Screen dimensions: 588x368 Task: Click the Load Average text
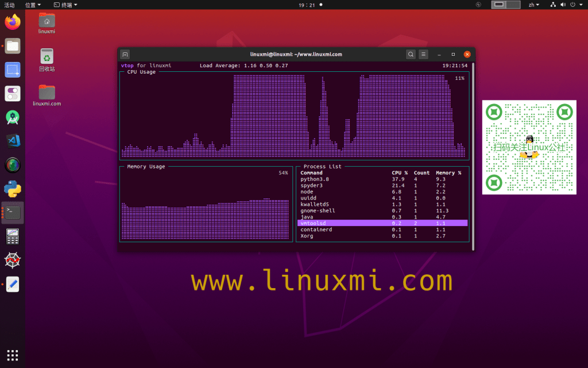[x=243, y=66]
